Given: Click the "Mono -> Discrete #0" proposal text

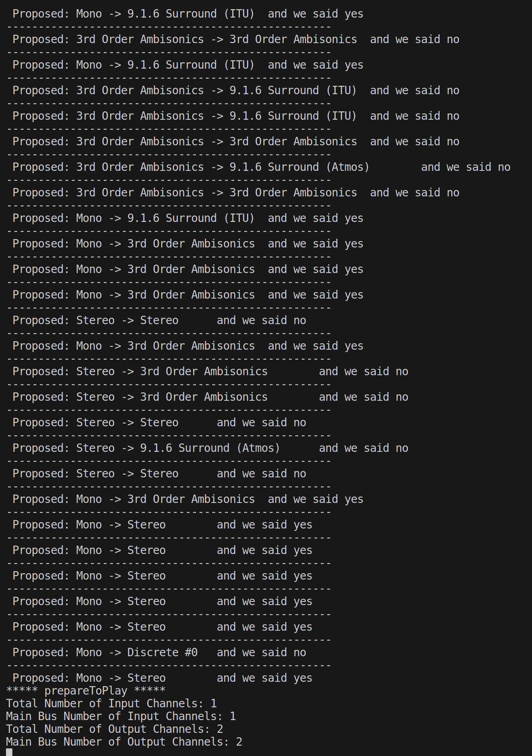Looking at the screenshot, I should (136, 652).
